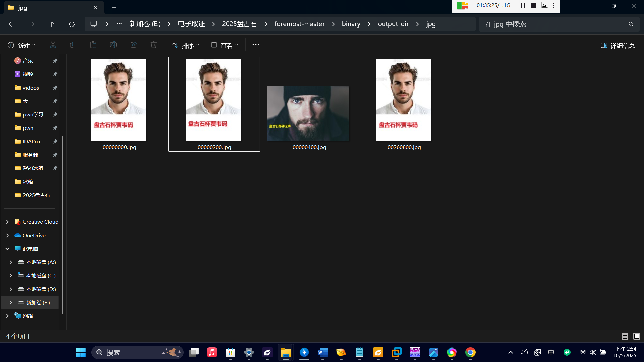Collapse the 此电脑 tree node
Viewport: 644px width, 362px height.
coord(7,249)
